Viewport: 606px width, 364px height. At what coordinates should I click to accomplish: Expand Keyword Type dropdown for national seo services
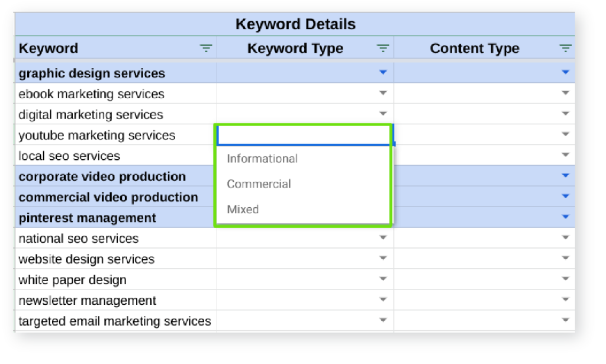click(x=383, y=238)
